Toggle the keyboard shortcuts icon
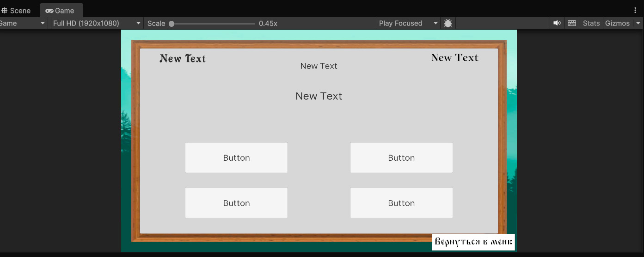The width and height of the screenshot is (644, 257). 572,23
